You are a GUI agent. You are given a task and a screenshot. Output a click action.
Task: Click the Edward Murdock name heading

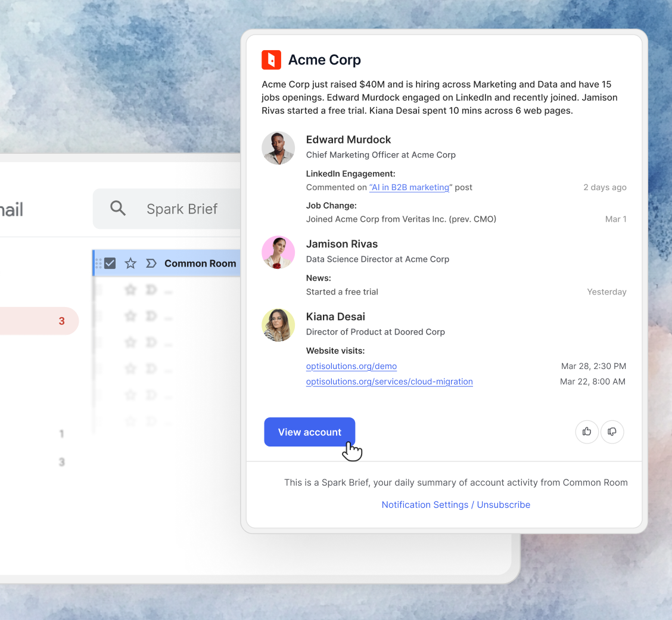pyautogui.click(x=348, y=139)
